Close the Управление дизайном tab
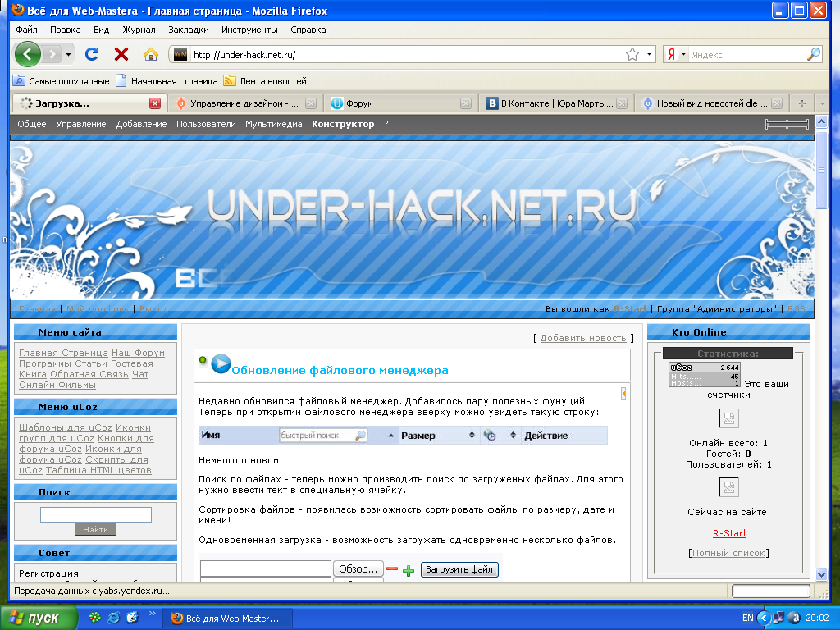The image size is (840, 630). point(311,103)
